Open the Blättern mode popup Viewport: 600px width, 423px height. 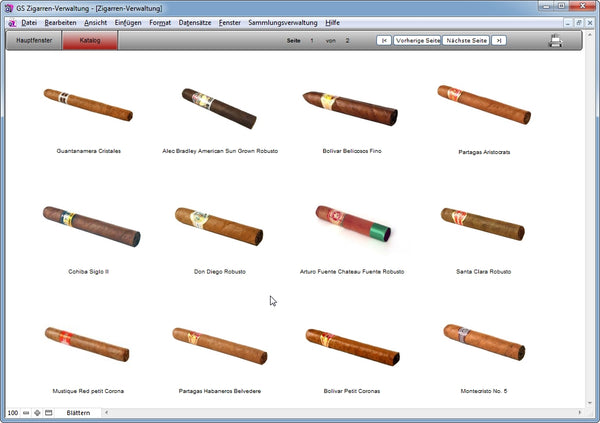(78, 413)
